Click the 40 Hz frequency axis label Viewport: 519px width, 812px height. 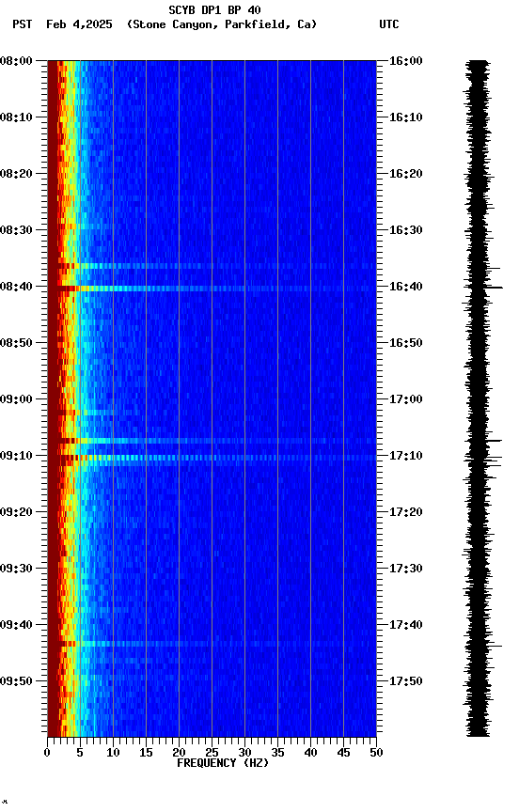[310, 753]
